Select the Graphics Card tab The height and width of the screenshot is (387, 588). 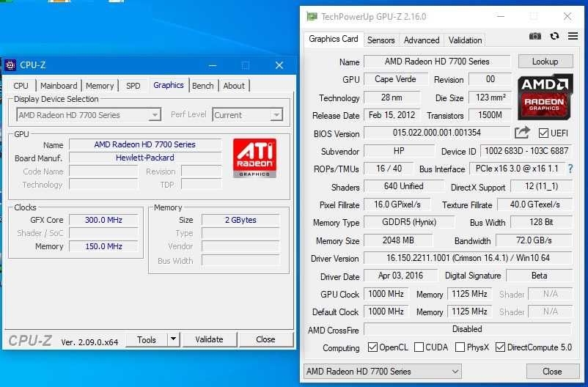pos(334,39)
